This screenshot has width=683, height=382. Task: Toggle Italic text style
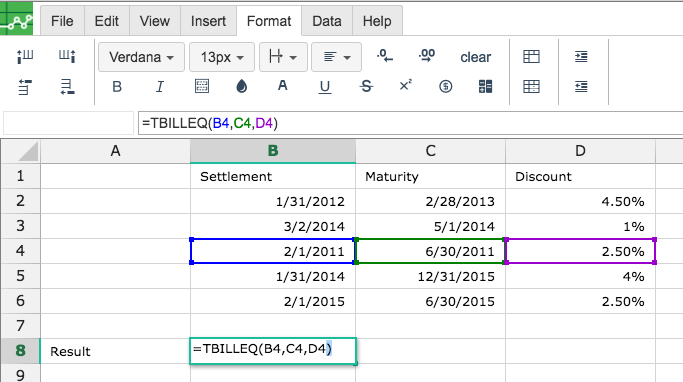click(160, 87)
